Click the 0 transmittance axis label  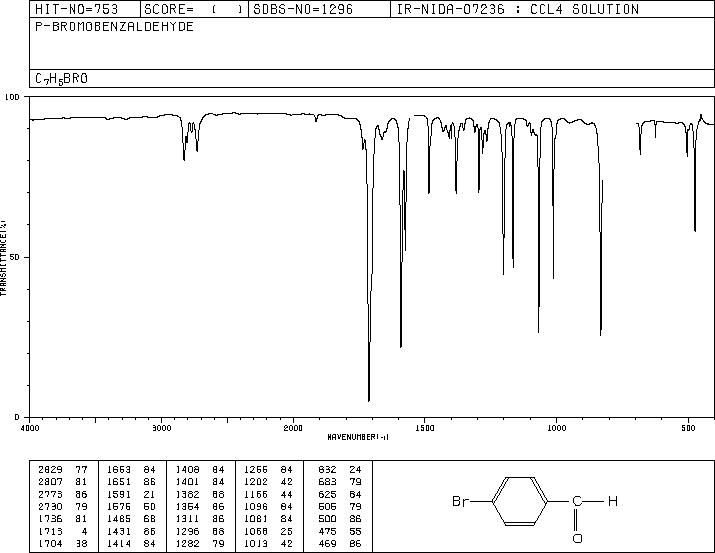coord(17,417)
